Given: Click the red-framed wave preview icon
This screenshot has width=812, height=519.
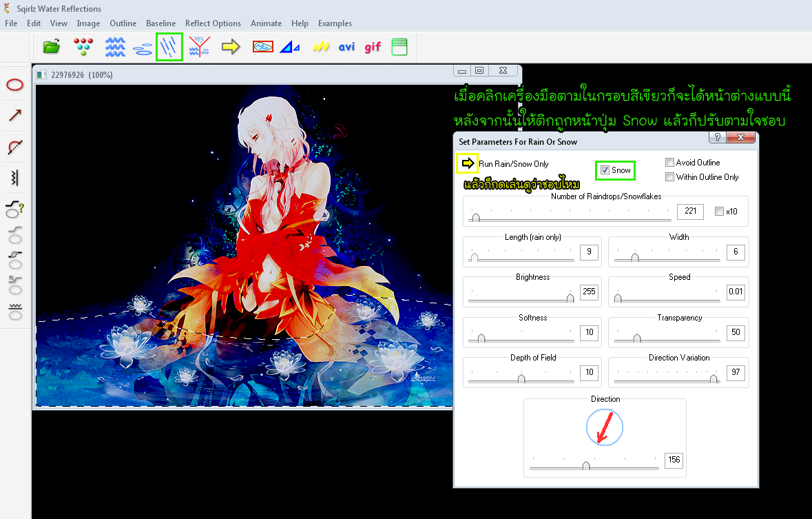Looking at the screenshot, I should 262,47.
